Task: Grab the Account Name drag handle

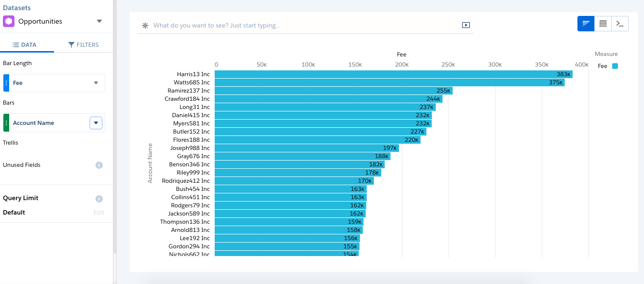Action: click(6, 123)
